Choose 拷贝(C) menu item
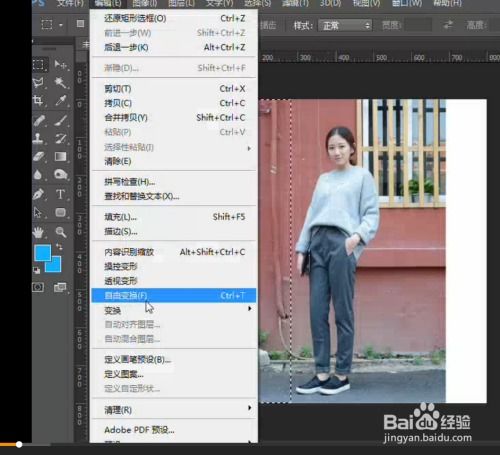 pyautogui.click(x=174, y=103)
